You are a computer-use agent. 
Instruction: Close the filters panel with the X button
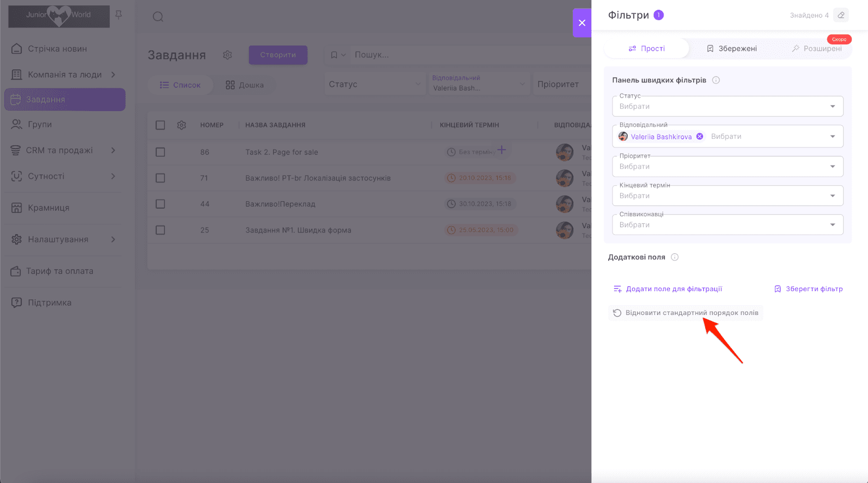(x=582, y=23)
